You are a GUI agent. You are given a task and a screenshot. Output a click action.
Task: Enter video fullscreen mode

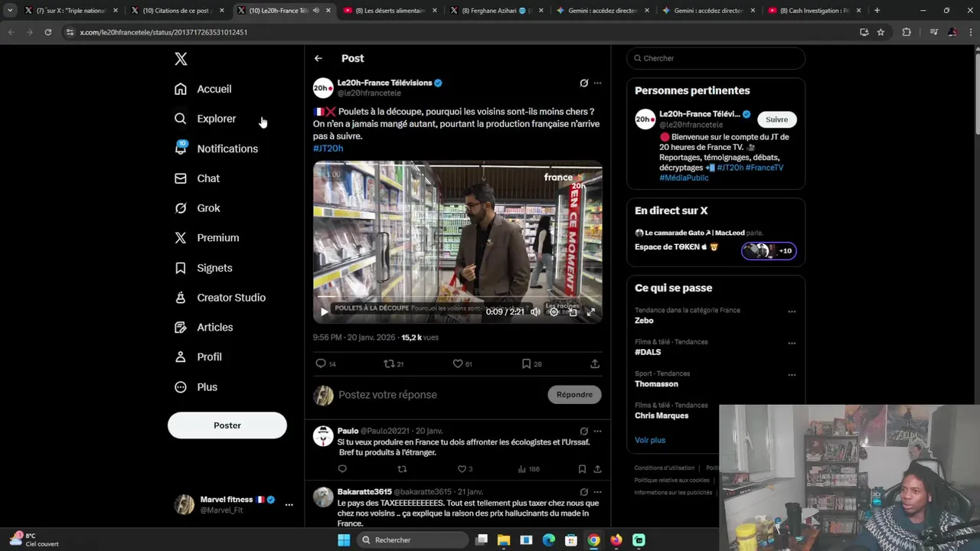[x=591, y=312]
